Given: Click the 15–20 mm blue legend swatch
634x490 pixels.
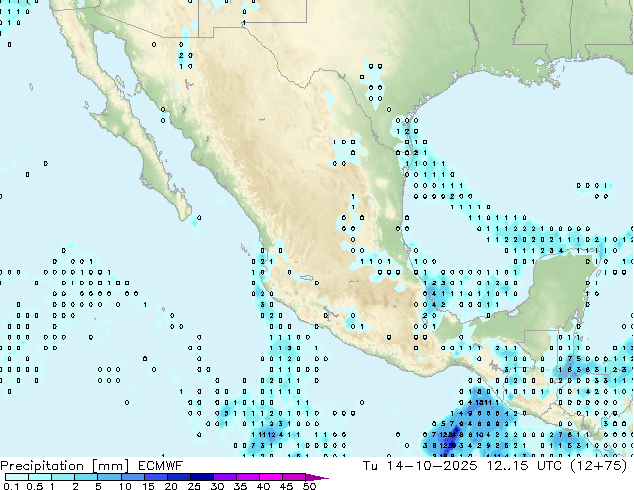Looking at the screenshot, I should 155,477.
